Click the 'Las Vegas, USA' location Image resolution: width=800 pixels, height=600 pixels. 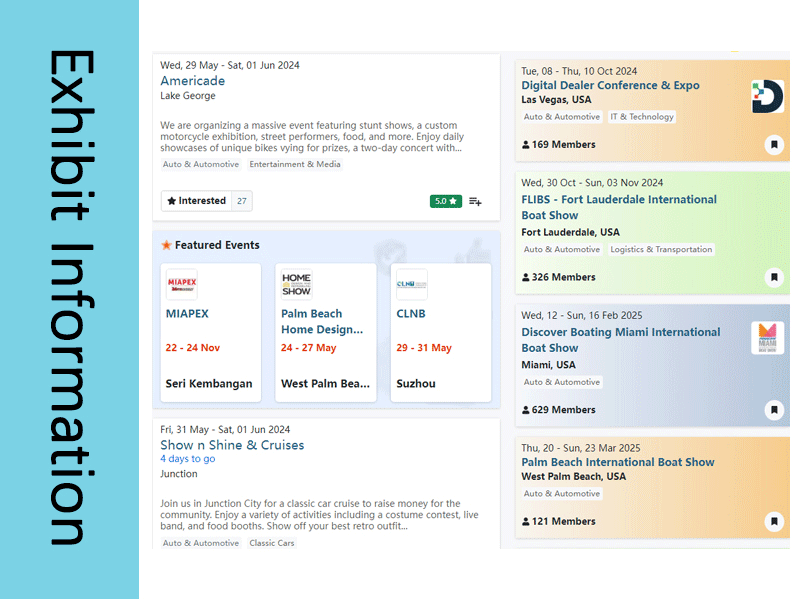(x=556, y=100)
